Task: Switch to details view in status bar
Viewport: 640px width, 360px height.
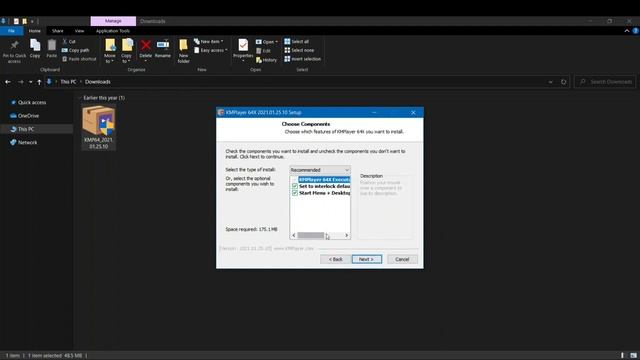Action: (623, 356)
